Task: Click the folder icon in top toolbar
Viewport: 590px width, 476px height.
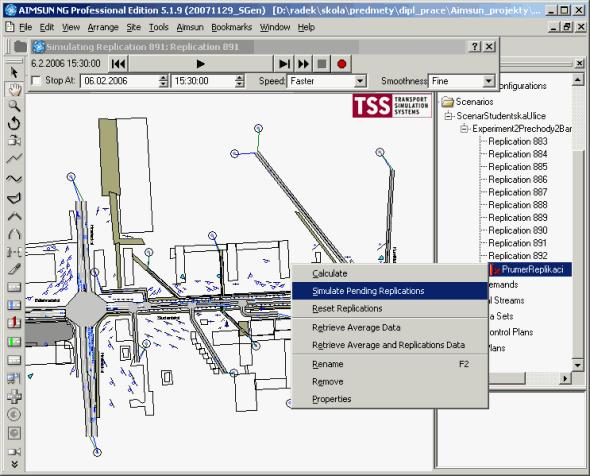Action: tap(20, 47)
